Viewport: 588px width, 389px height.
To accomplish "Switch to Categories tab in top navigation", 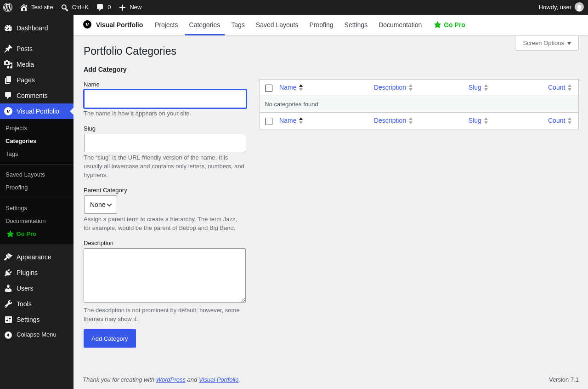I will 204,25.
